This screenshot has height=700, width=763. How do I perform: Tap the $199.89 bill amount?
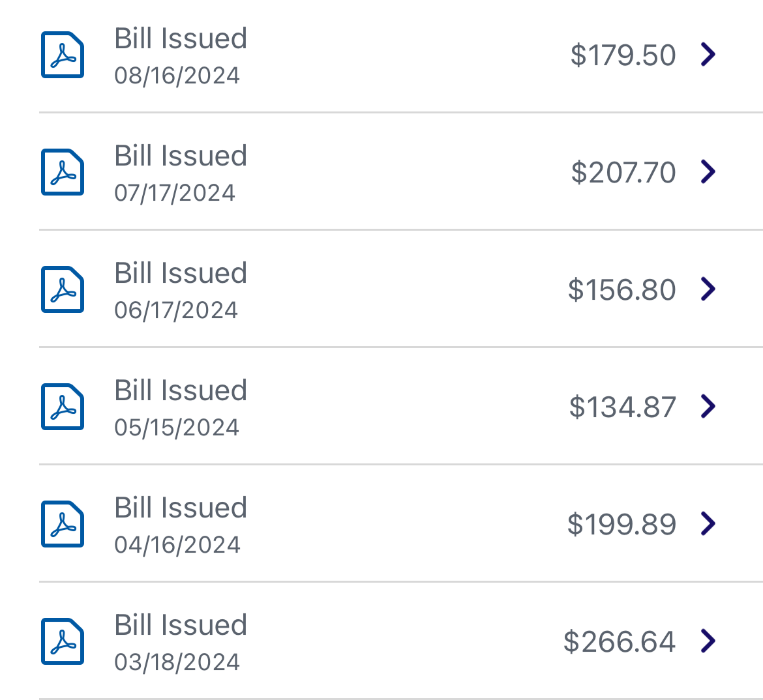click(x=621, y=524)
